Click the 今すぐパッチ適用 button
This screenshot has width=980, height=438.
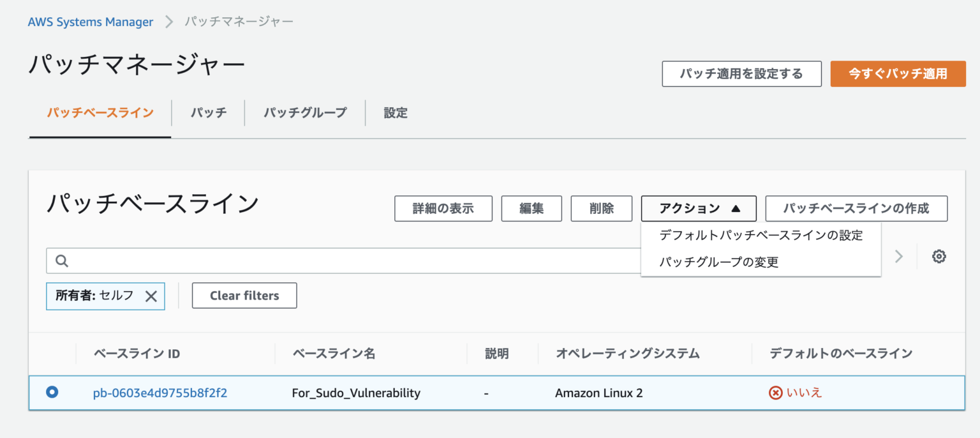898,73
